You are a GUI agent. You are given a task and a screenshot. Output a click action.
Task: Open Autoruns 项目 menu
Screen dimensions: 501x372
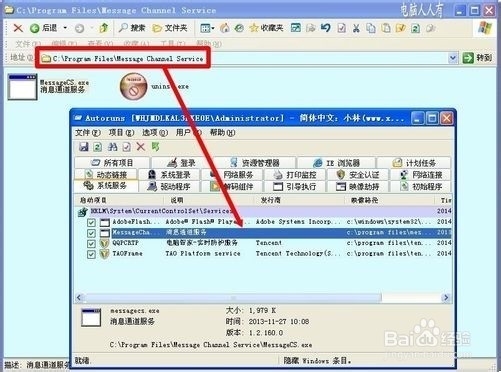click(x=121, y=133)
